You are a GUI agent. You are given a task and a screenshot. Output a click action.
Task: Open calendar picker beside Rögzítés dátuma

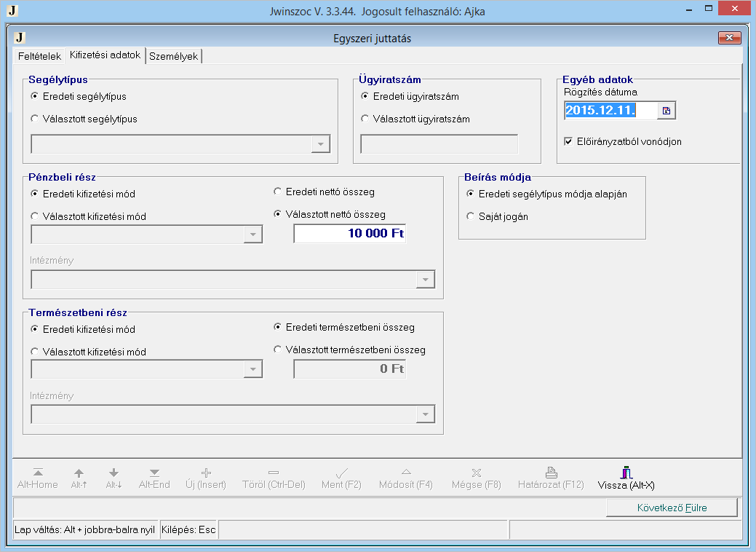click(x=667, y=111)
